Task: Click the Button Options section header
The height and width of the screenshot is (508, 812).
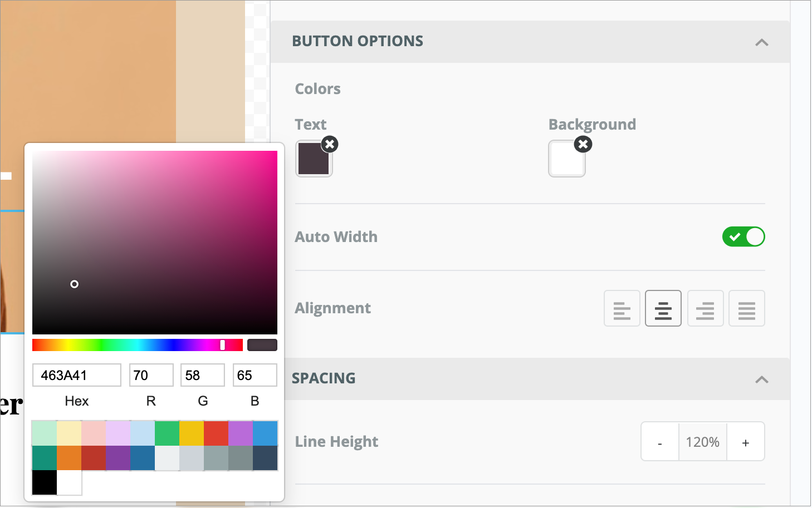Action: 358,41
